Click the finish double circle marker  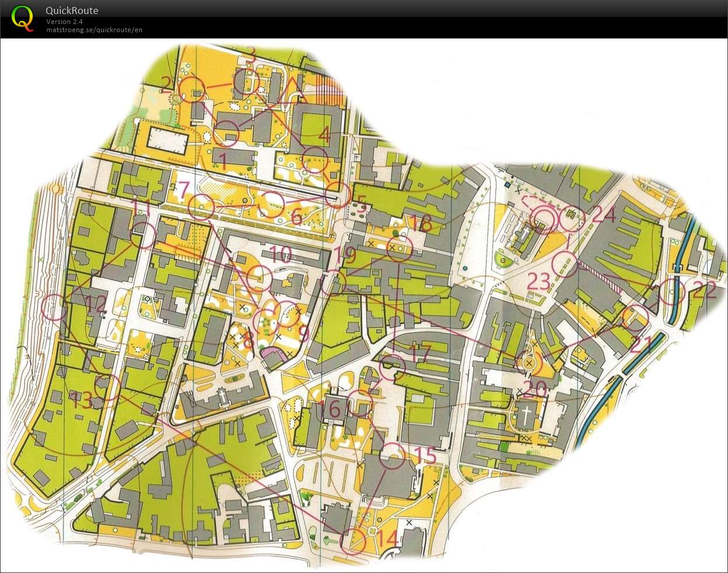click(x=545, y=220)
